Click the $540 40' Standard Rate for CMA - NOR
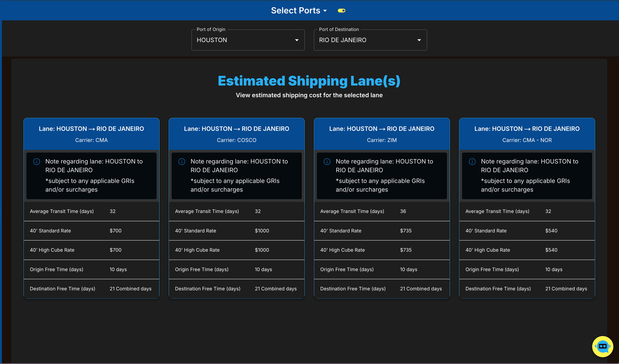 pyautogui.click(x=551, y=231)
